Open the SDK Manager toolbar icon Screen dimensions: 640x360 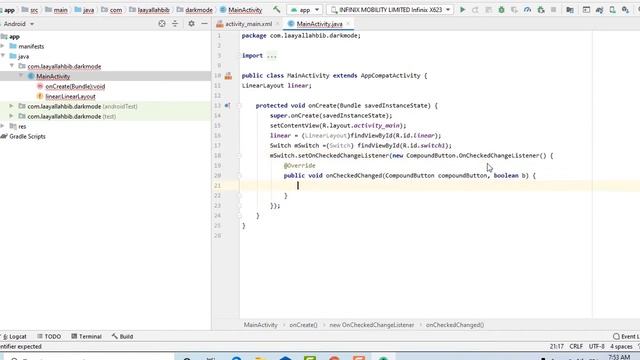[625, 9]
